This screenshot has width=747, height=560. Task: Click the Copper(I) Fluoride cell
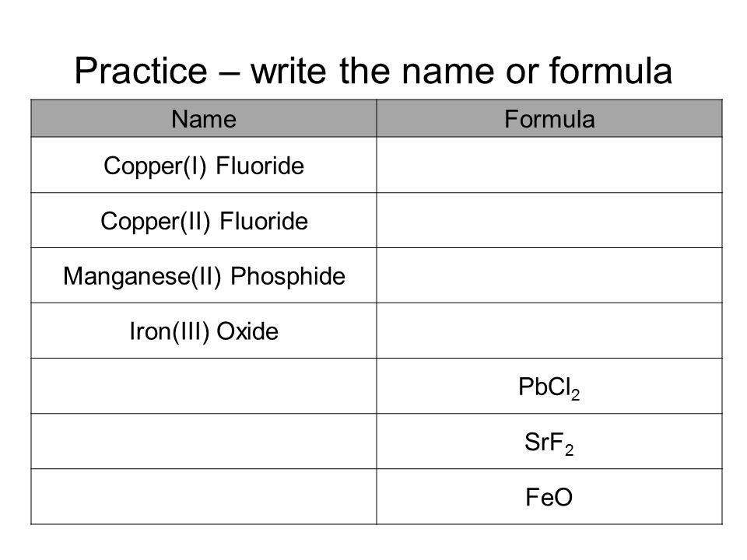tap(204, 165)
